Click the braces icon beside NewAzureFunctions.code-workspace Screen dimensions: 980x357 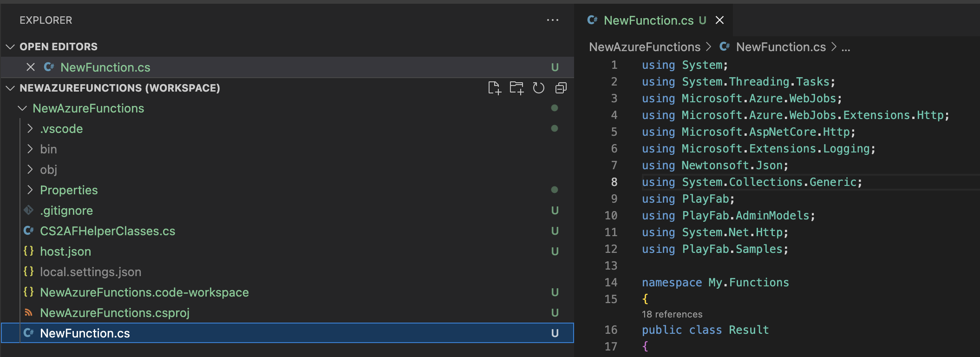coord(28,292)
